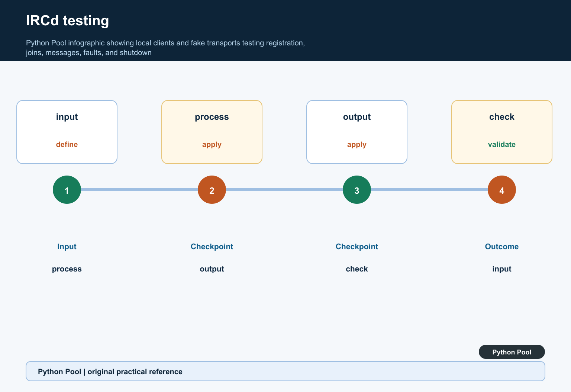
Task: Click step marker number 3
Action: point(357,190)
